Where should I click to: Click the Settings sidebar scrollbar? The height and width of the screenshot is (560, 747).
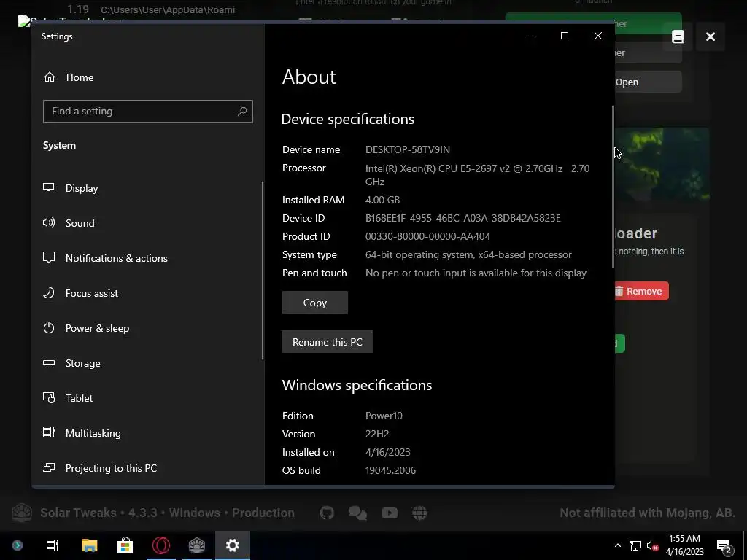263,271
